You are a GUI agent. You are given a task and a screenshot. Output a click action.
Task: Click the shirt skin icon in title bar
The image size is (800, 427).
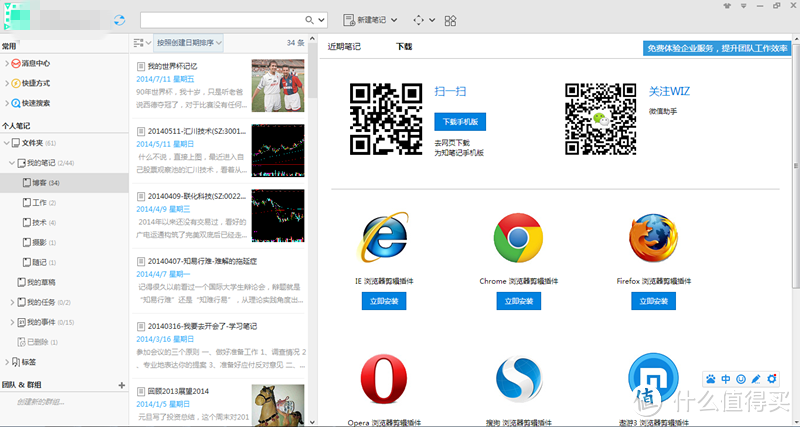(727, 6)
